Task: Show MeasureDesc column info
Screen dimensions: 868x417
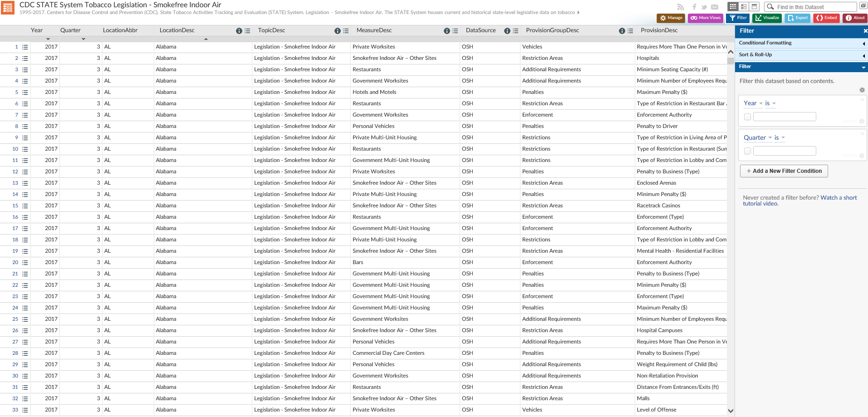Action: [447, 31]
